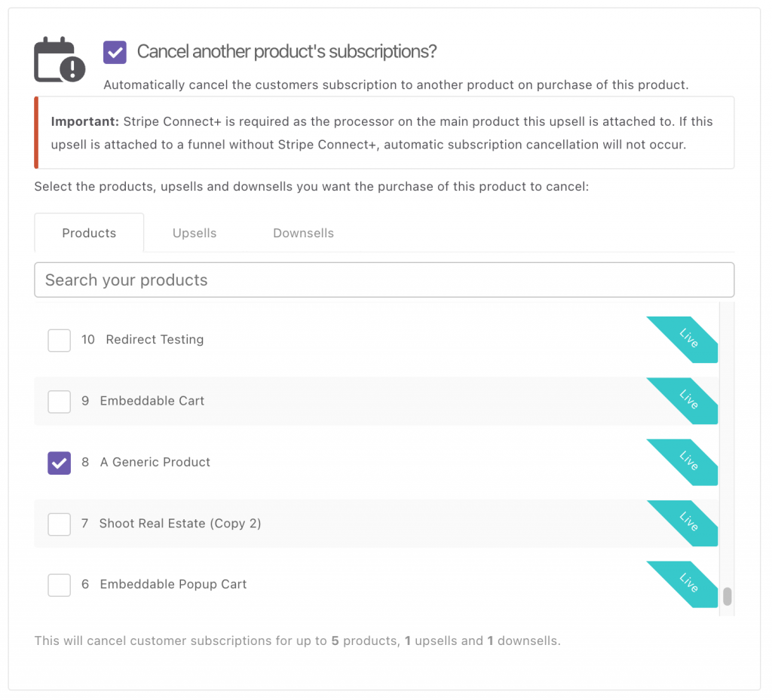Uncheck A Generic Product
This screenshot has height=700, width=772.
59,463
